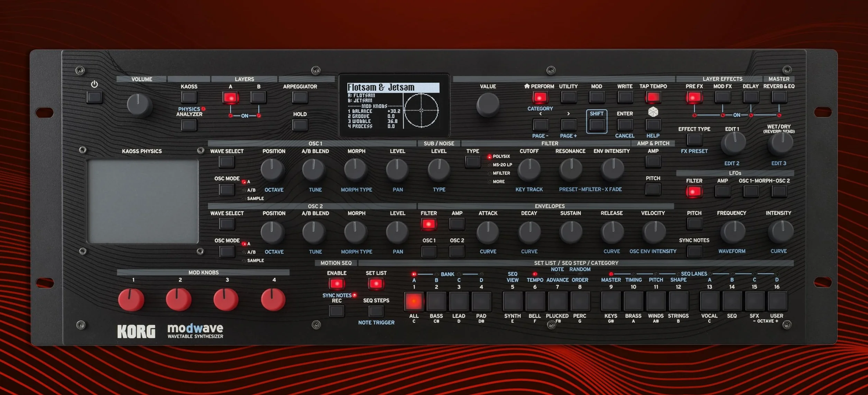Click step button 2 BASS

(x=436, y=301)
